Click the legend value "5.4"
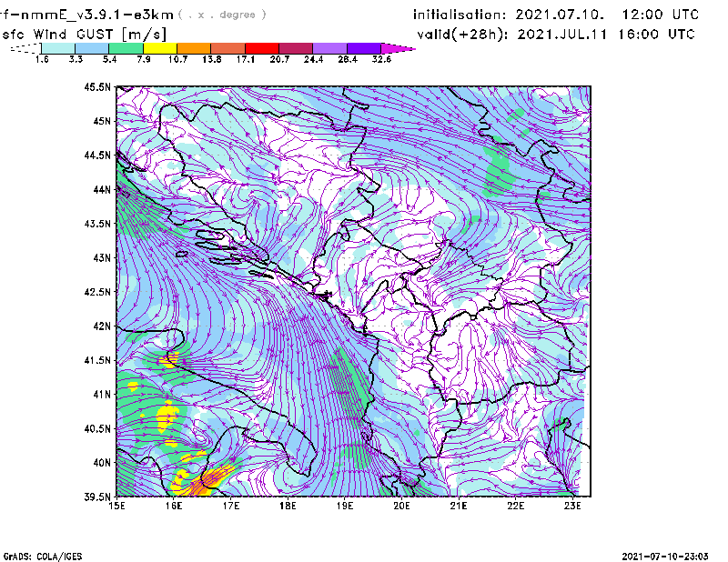This screenshot has width=728, height=562. tap(109, 59)
